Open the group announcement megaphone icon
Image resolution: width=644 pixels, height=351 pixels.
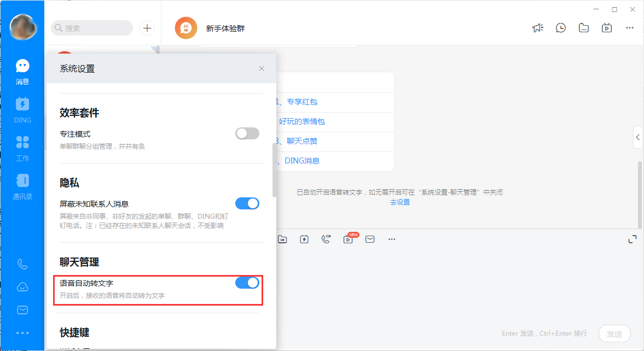pyautogui.click(x=538, y=27)
